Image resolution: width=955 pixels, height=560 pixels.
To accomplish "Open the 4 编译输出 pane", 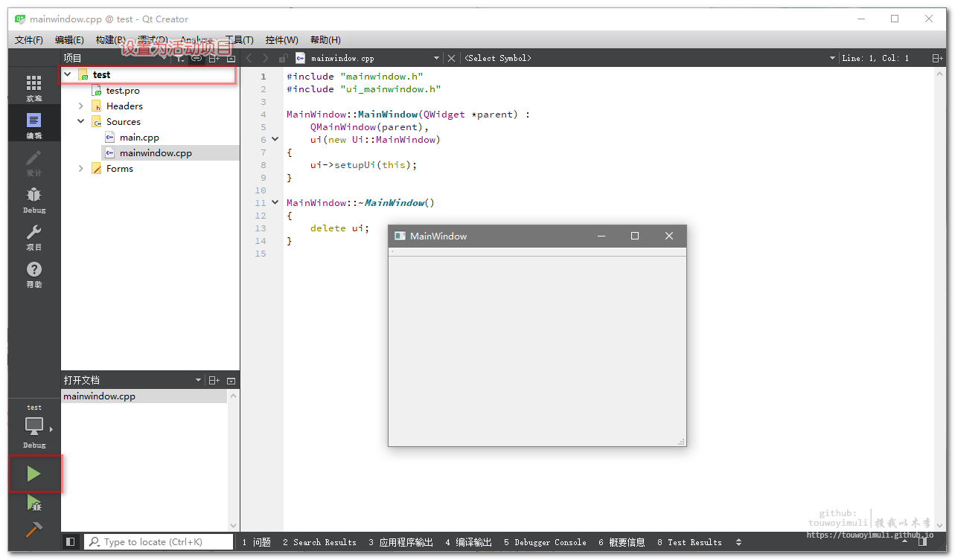I will (468, 542).
